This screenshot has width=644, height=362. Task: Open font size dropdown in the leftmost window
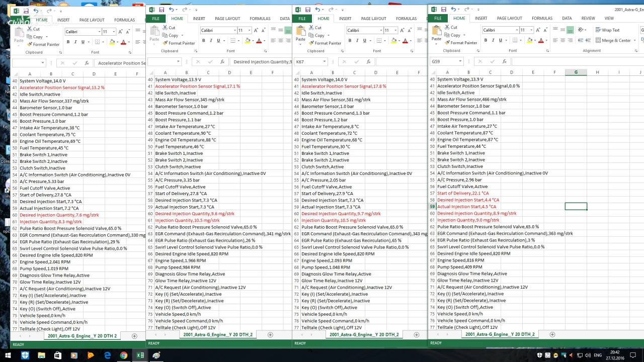tap(114, 32)
